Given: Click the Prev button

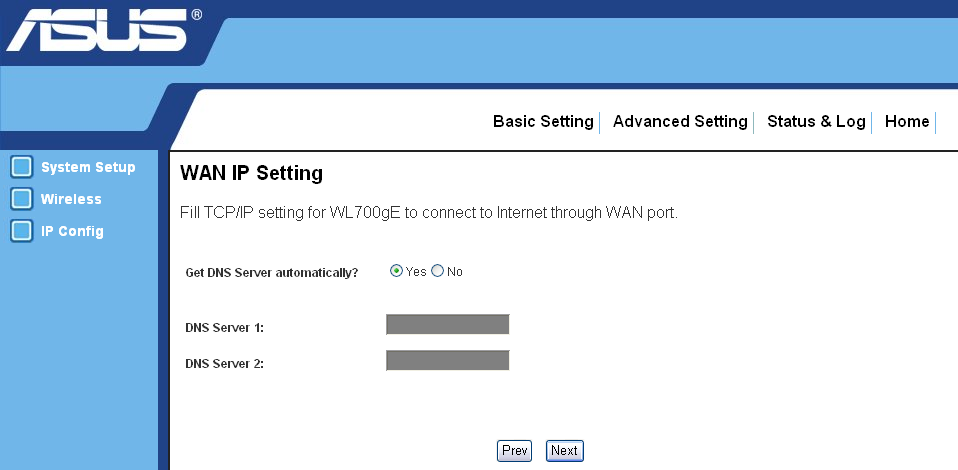Looking at the screenshot, I should (514, 451).
